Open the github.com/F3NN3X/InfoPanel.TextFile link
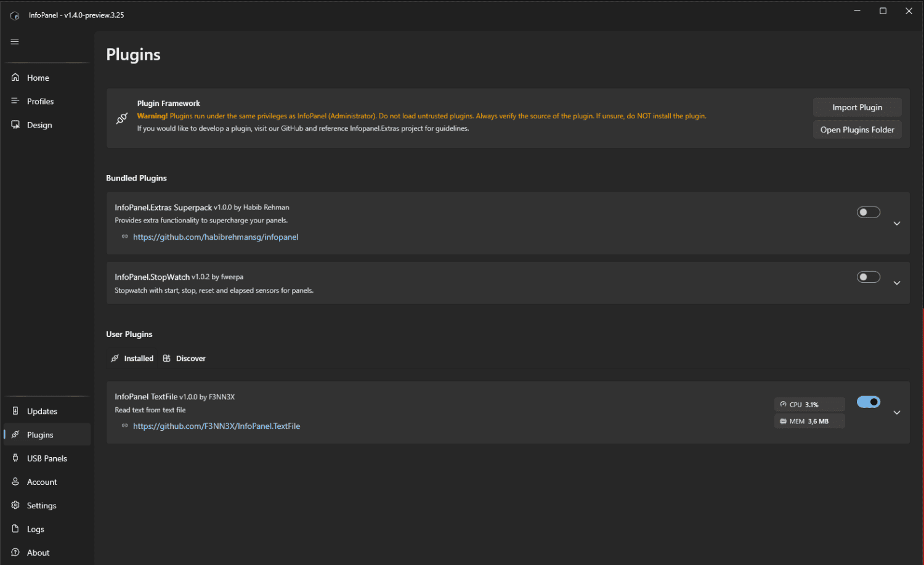Viewport: 924px width, 565px height. tap(216, 426)
